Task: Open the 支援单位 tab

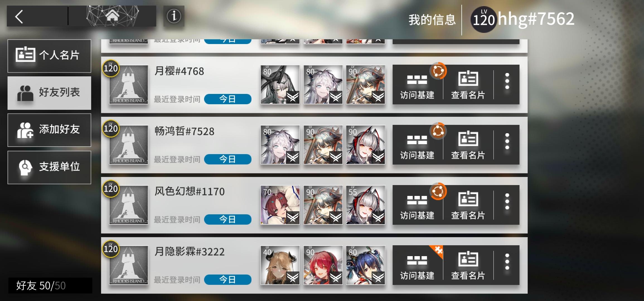Action: coord(49,167)
